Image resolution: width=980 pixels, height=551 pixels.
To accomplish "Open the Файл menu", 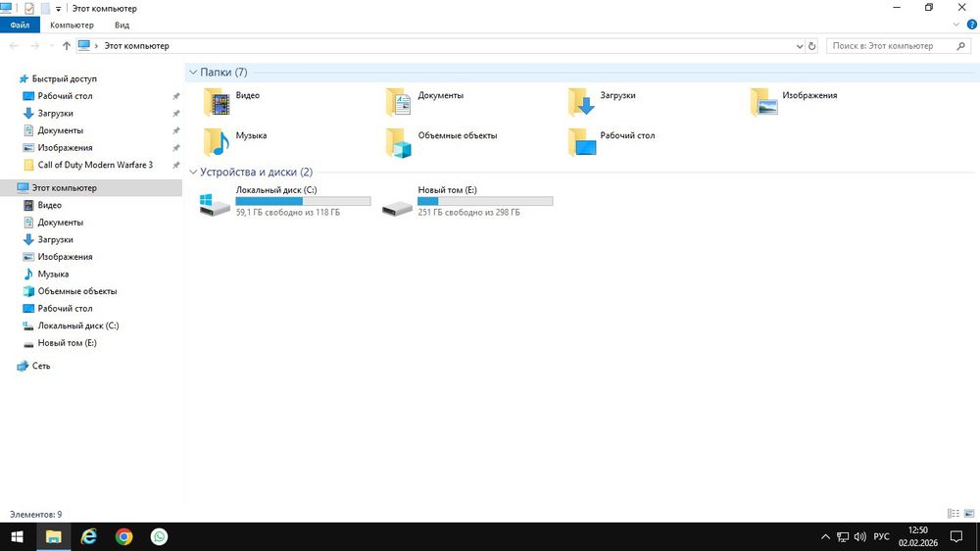I will tap(20, 25).
